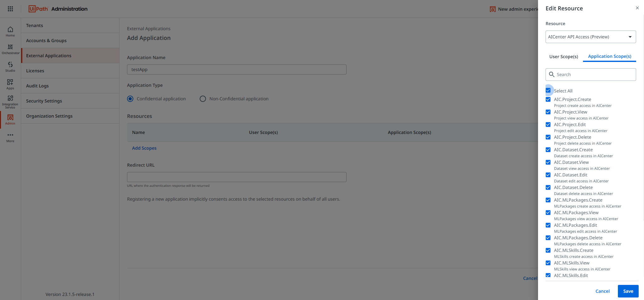Viewport: 644px width, 300px height.
Task: Go to Home in sidebar
Action: point(10,31)
